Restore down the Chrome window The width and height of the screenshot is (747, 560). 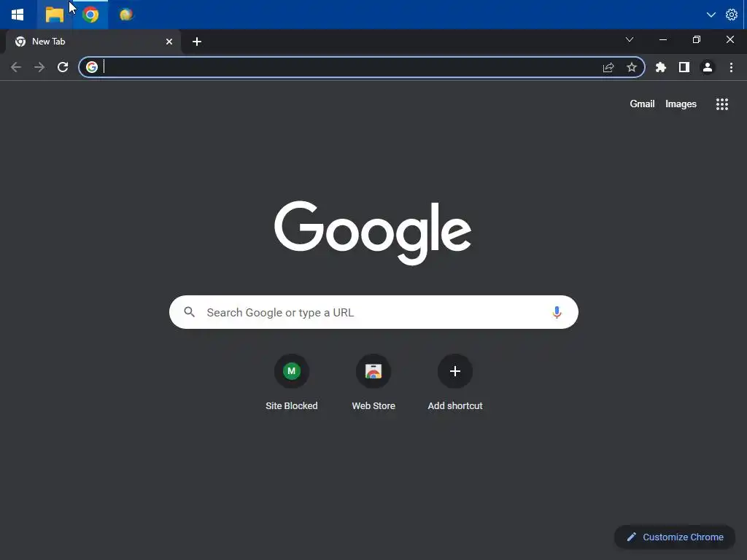pyautogui.click(x=697, y=39)
